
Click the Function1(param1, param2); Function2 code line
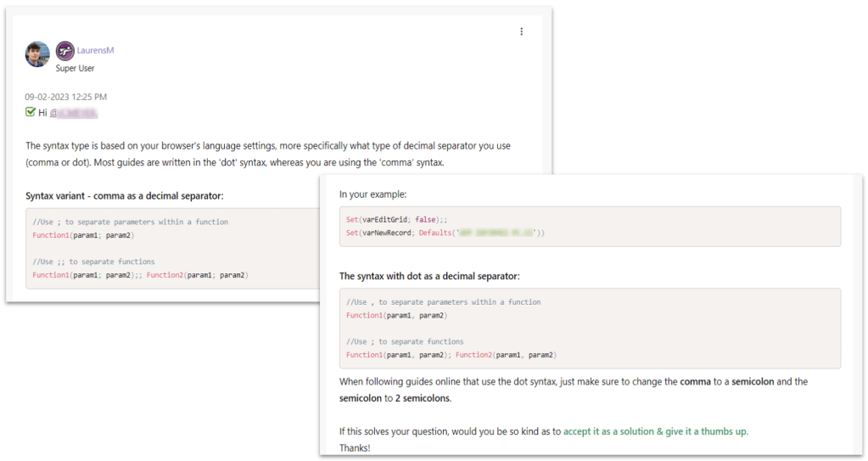coord(451,355)
